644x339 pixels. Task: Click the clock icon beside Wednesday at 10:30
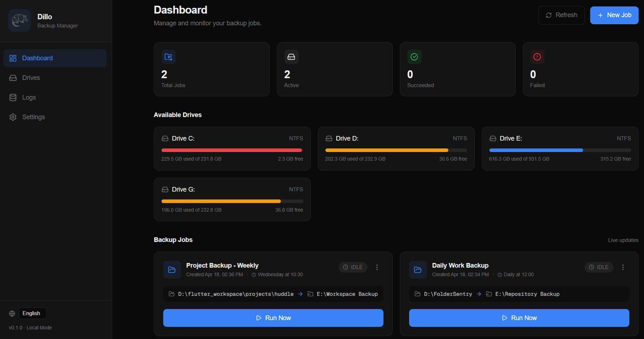(253, 274)
